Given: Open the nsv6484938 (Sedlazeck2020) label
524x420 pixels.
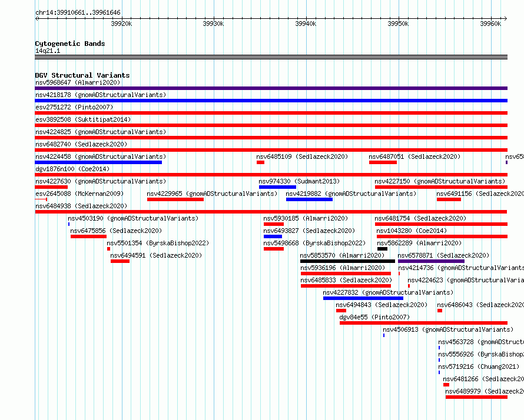Looking at the screenshot, I should click(81, 206).
